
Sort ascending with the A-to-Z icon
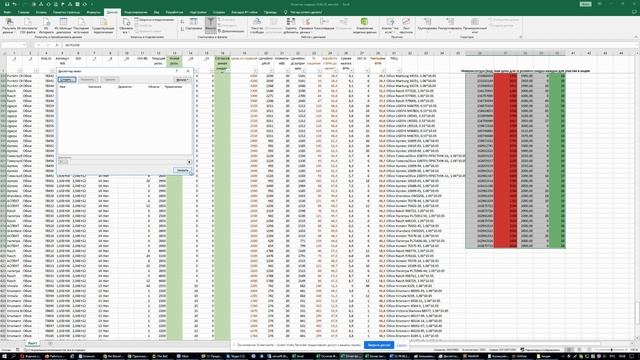coord(182,22)
